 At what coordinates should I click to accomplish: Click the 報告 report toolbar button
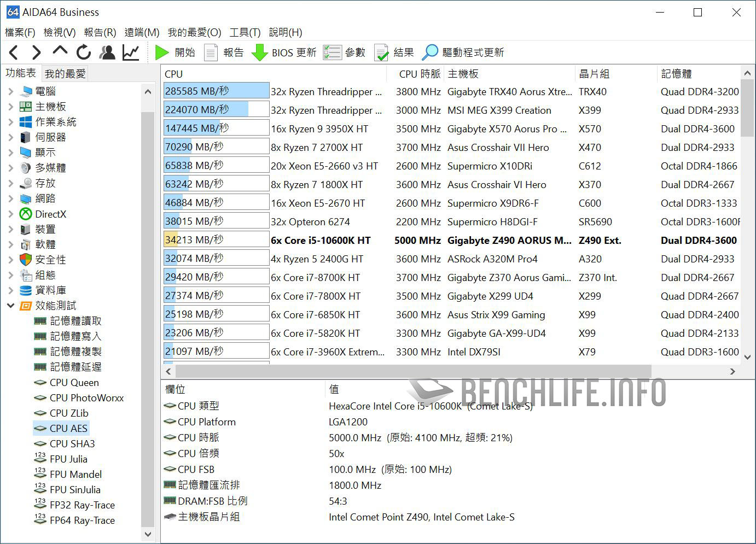coord(224,52)
